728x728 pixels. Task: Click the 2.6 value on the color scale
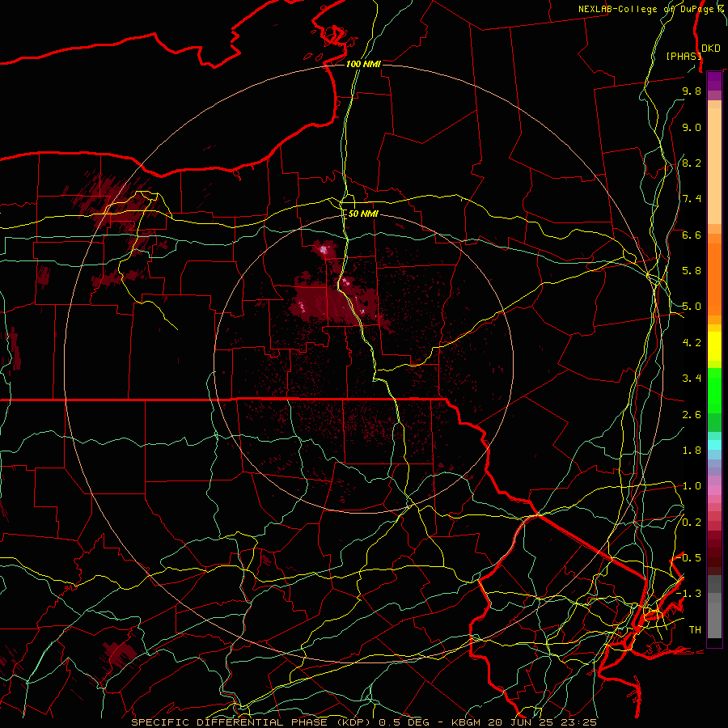tap(692, 415)
